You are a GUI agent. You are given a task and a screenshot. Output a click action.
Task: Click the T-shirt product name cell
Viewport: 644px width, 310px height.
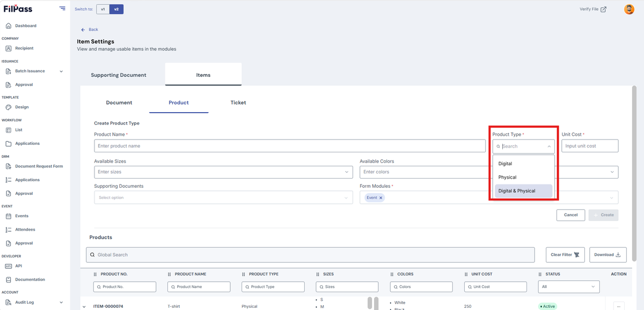tap(174, 307)
